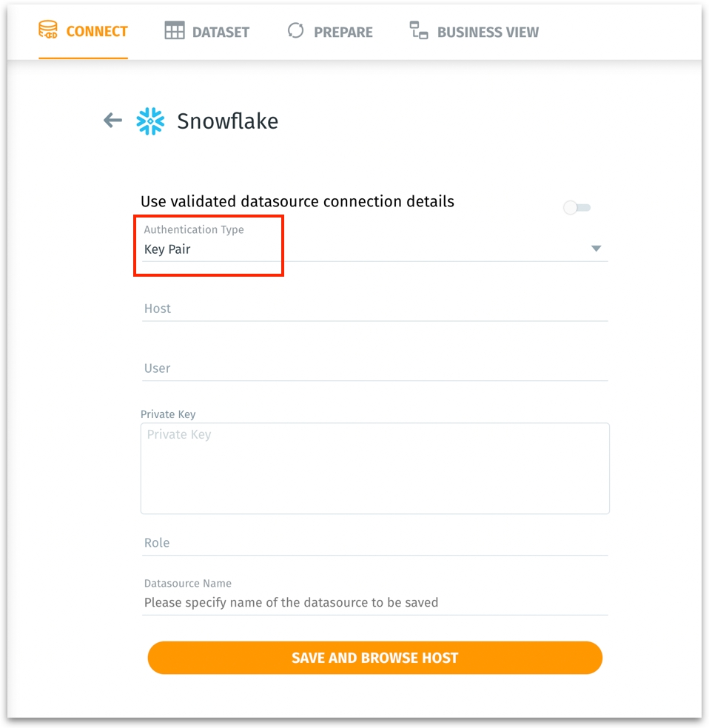
Task: Select the BUSINESS VIEW tab label
Action: pyautogui.click(x=488, y=32)
